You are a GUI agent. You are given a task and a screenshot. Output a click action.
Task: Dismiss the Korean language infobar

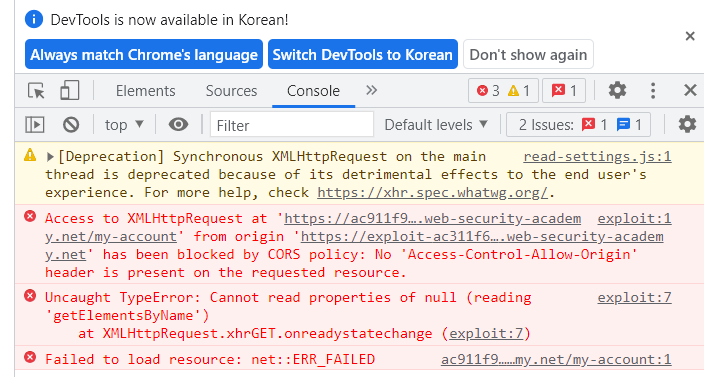pyautogui.click(x=690, y=36)
